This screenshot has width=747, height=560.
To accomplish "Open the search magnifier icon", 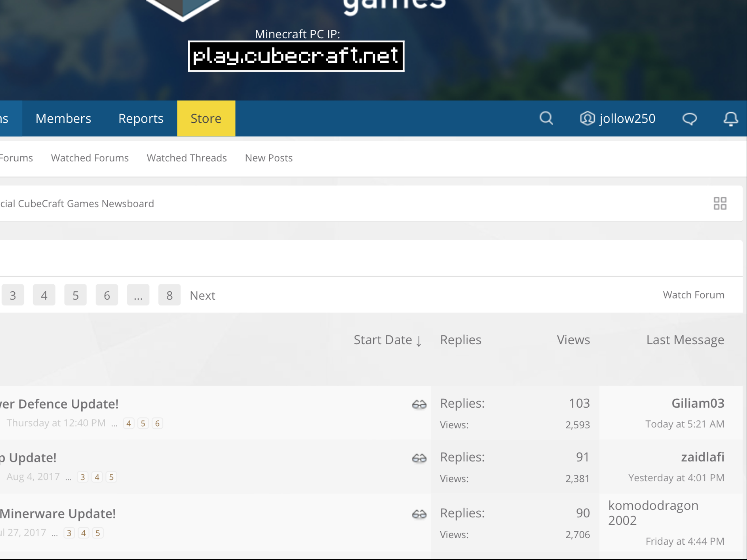I will click(546, 118).
